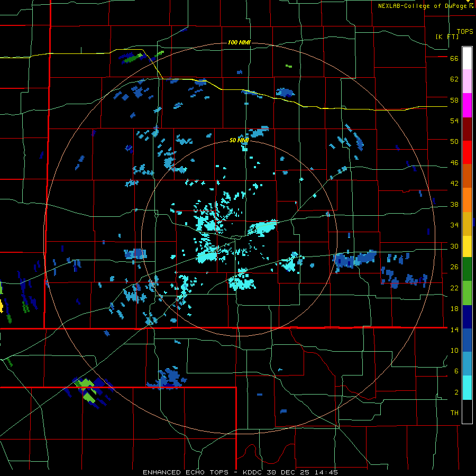
Task: Click the legend value 14
Action: (454, 329)
